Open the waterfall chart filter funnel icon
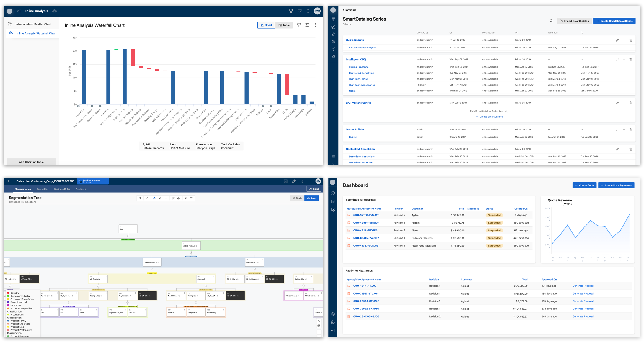The image size is (644, 343). pyautogui.click(x=299, y=25)
